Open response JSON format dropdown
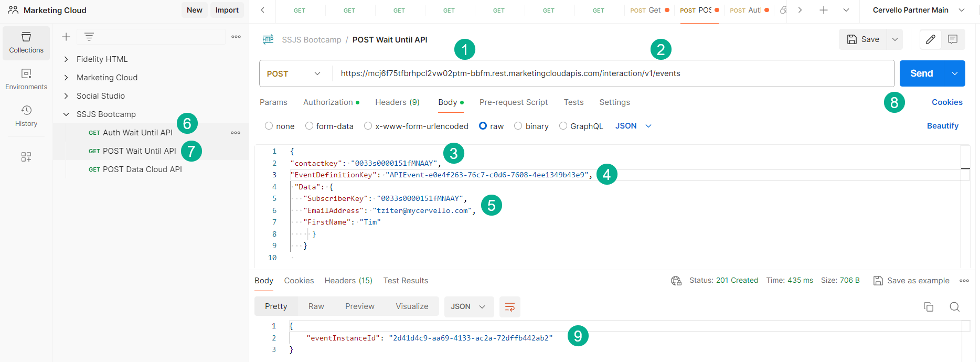Viewport: 980px width, 362px height. 469,307
